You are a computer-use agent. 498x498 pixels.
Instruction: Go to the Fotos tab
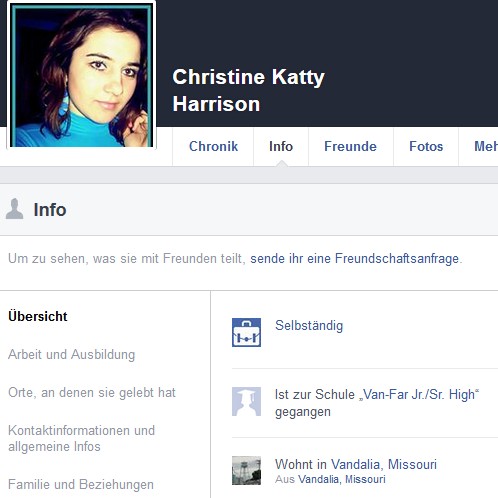426,146
